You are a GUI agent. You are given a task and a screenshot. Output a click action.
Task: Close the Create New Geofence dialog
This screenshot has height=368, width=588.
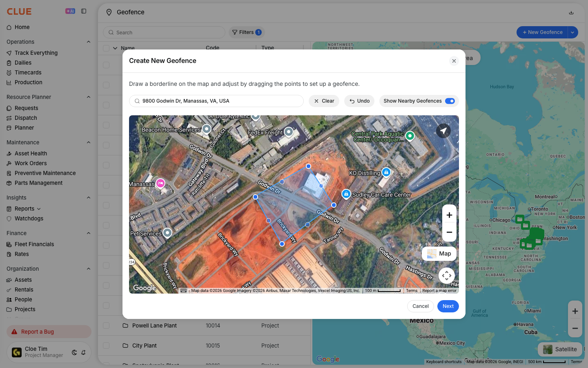tap(454, 61)
